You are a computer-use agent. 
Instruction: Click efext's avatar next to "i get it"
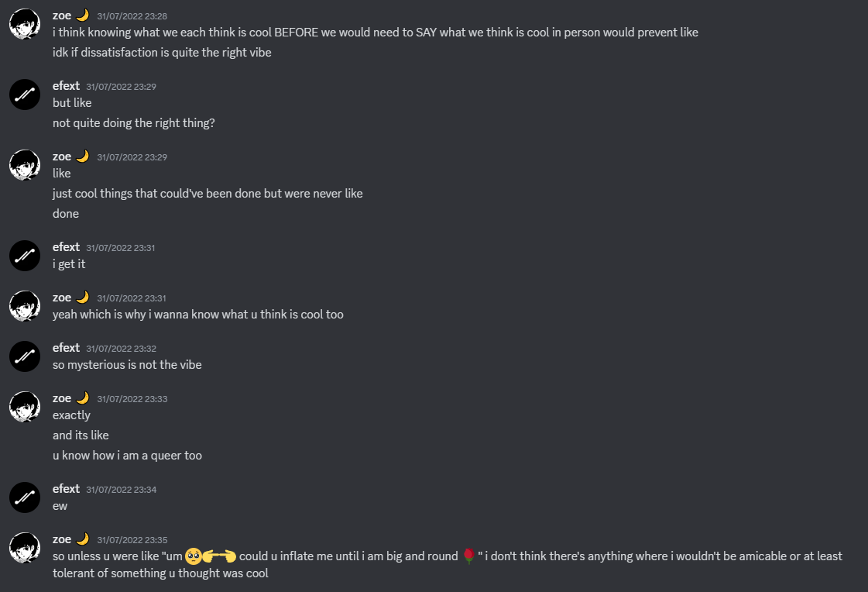[x=25, y=256]
